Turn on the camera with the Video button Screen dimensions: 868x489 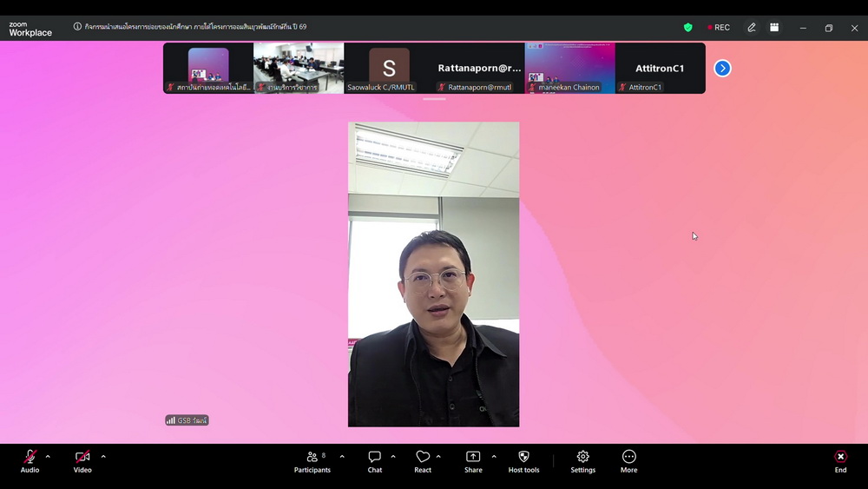point(82,460)
